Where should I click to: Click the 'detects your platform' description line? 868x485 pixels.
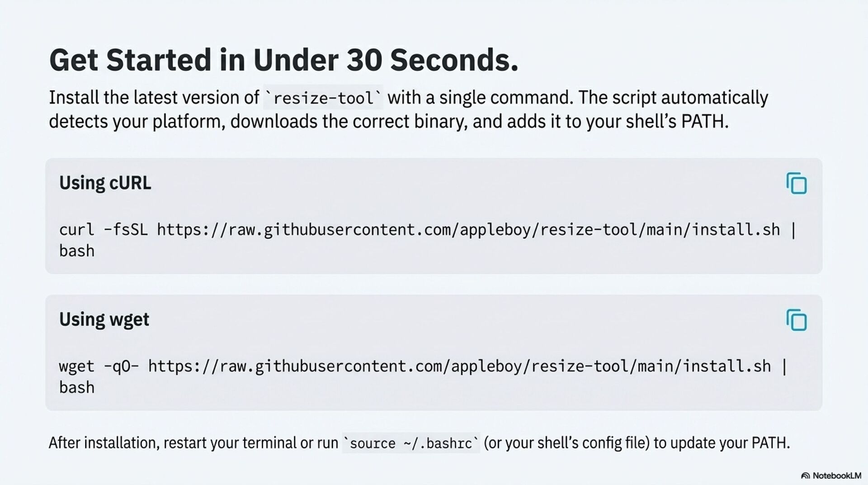(388, 122)
